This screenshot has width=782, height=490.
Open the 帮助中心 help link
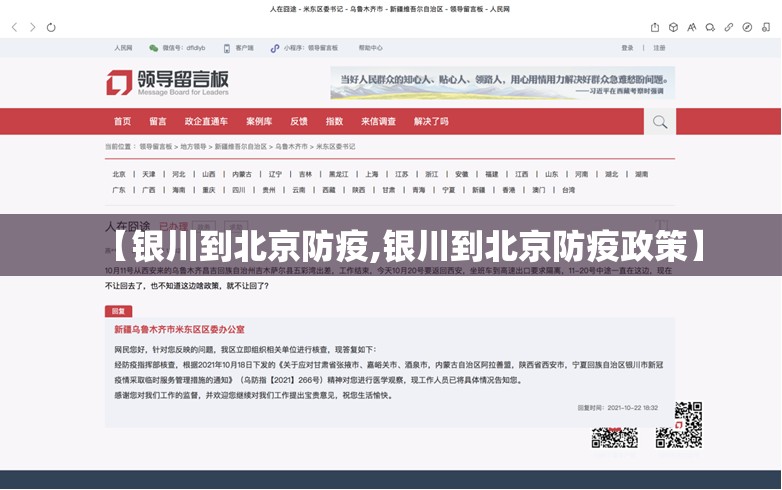pyautogui.click(x=370, y=47)
